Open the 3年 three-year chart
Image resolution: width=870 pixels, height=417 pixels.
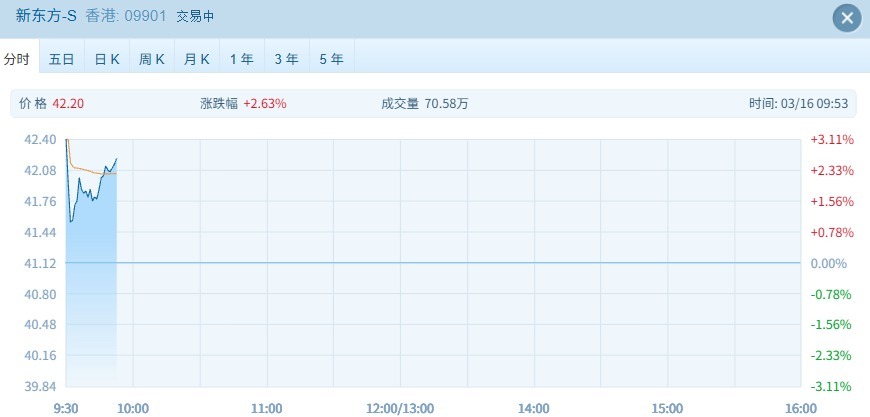click(x=286, y=59)
